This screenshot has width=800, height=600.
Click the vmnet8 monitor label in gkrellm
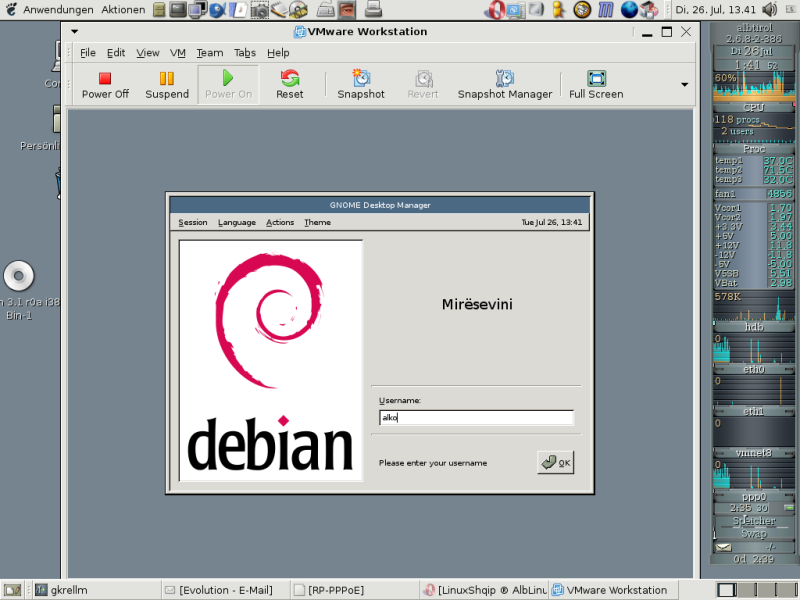point(754,453)
